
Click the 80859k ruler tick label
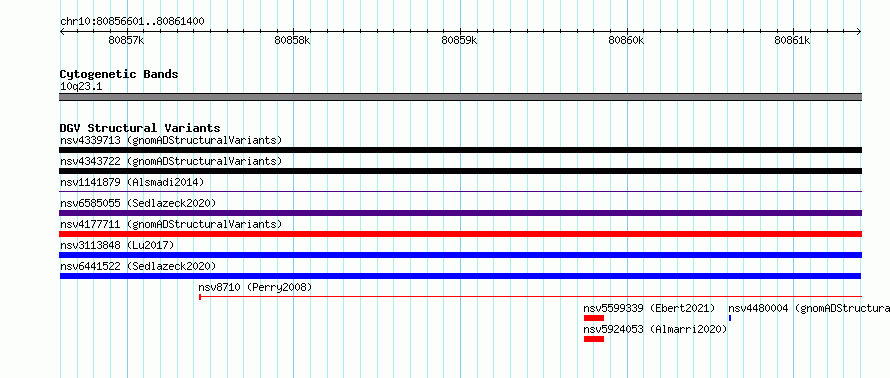pos(459,40)
